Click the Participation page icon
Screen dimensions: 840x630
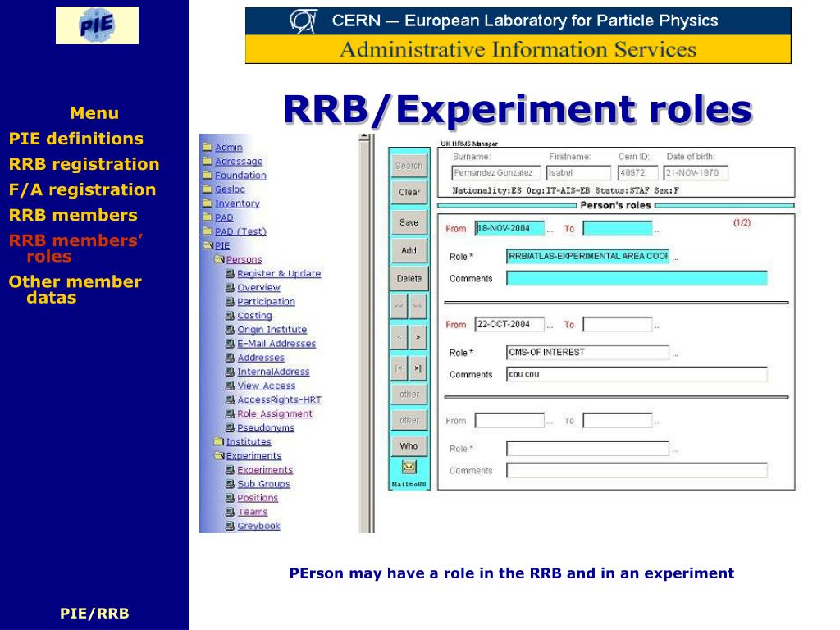coord(230,301)
